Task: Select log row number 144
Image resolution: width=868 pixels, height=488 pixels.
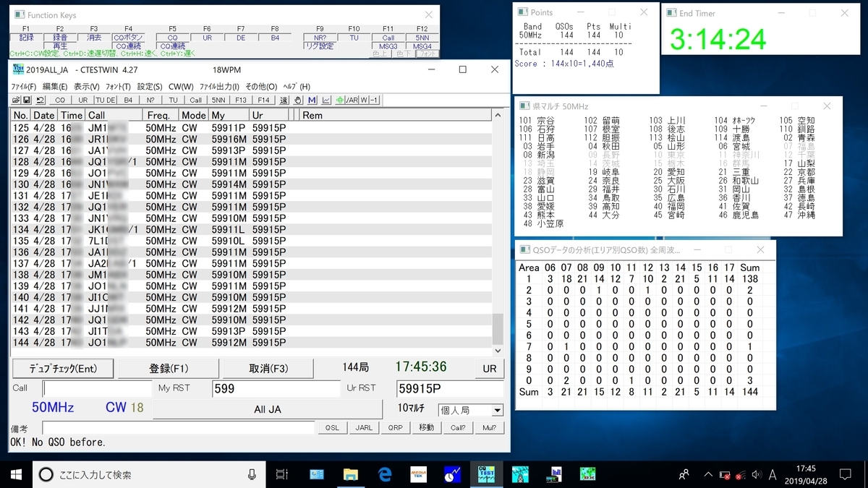Action: [252, 343]
